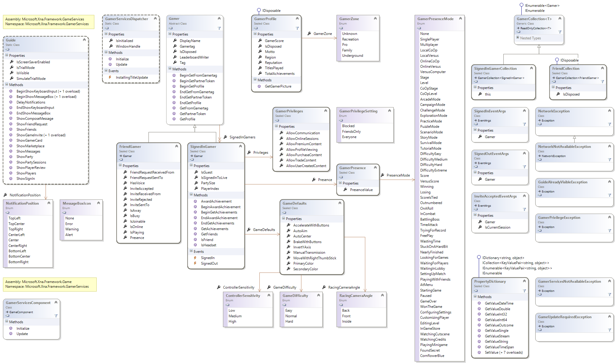This screenshot has height=364, width=616.
Task: Collapse the MessageBoxIcon enum chevron
Action: click(98, 203)
